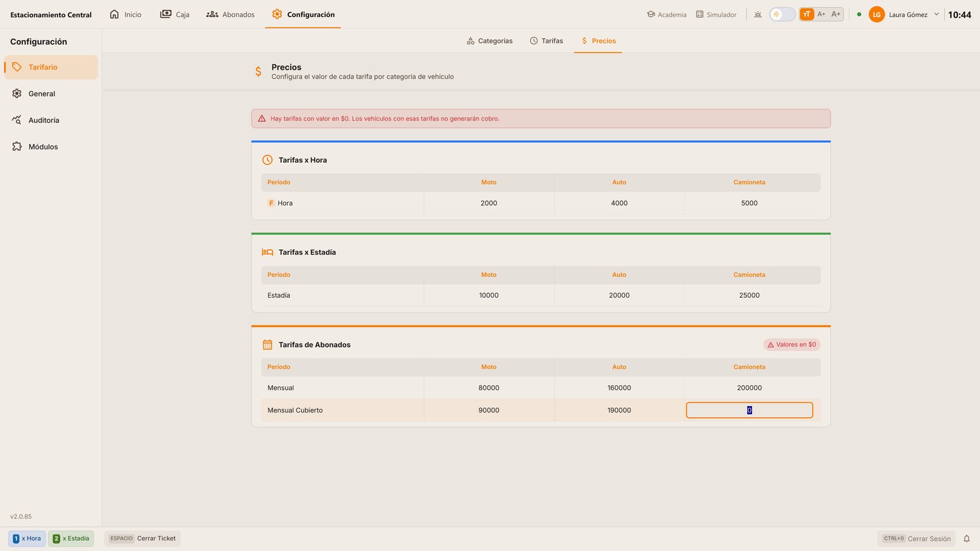Open Caja from the top navigation
Image resolution: width=980 pixels, height=551 pixels.
(175, 14)
